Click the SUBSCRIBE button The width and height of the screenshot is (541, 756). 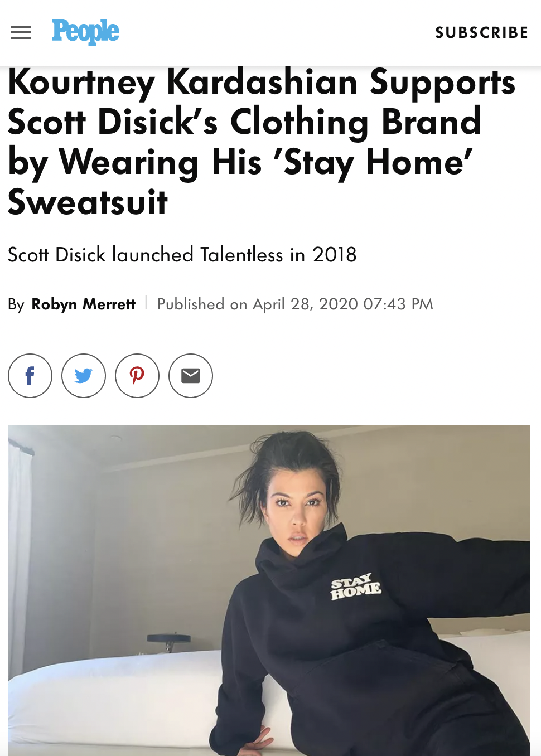tap(482, 33)
